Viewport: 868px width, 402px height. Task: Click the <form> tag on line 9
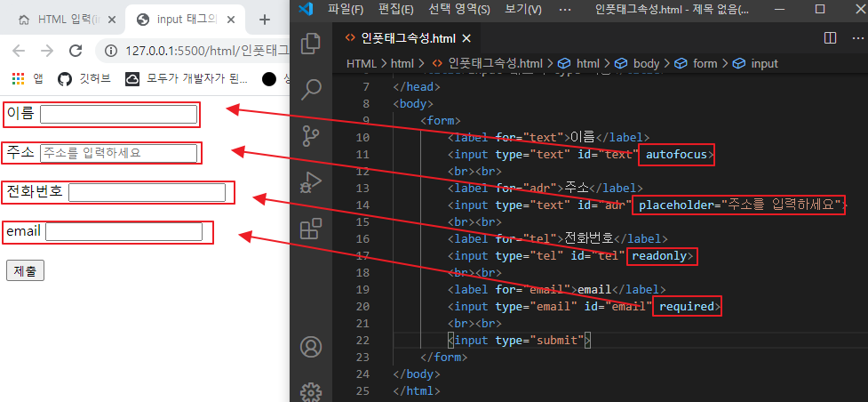(x=441, y=121)
